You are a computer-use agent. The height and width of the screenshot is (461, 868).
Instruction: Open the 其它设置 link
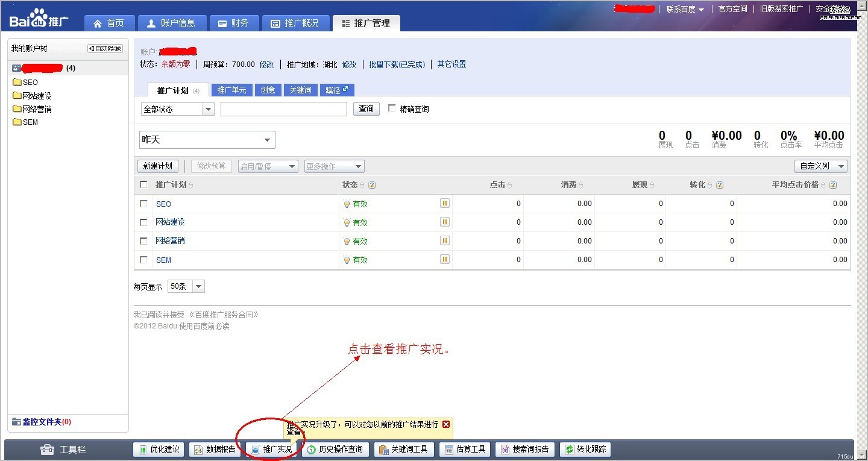(x=452, y=64)
